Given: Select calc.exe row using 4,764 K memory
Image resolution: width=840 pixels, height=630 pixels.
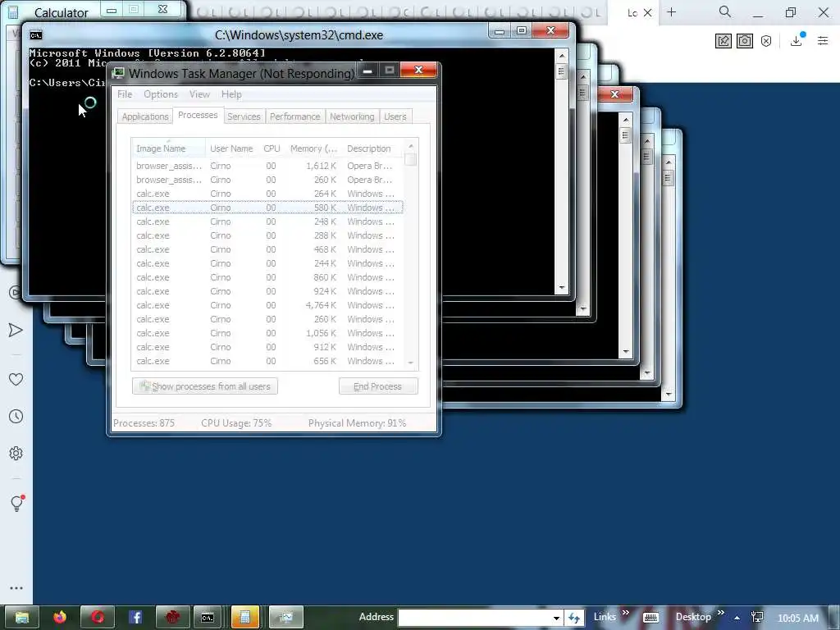Looking at the screenshot, I should [267, 305].
